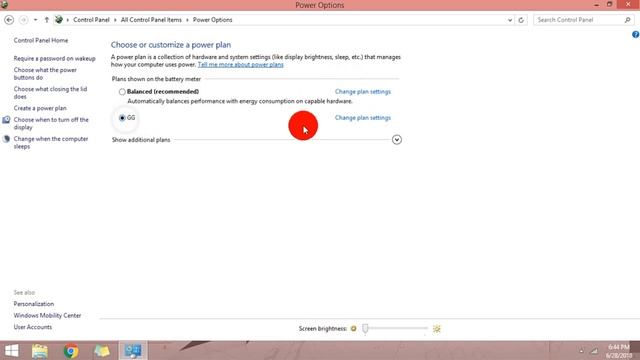This screenshot has width=640, height=360.
Task: Go up one level with the Up arrow
Action: tap(47, 20)
